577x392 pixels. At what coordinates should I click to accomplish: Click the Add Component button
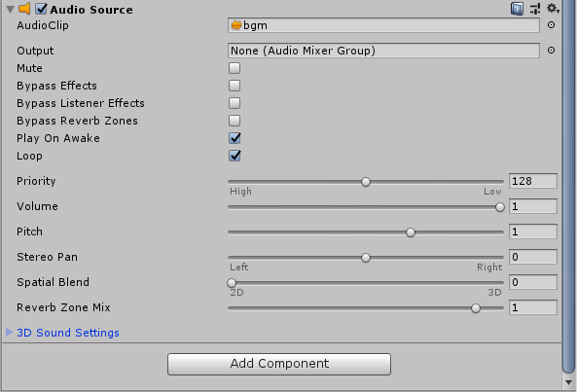pyautogui.click(x=279, y=364)
